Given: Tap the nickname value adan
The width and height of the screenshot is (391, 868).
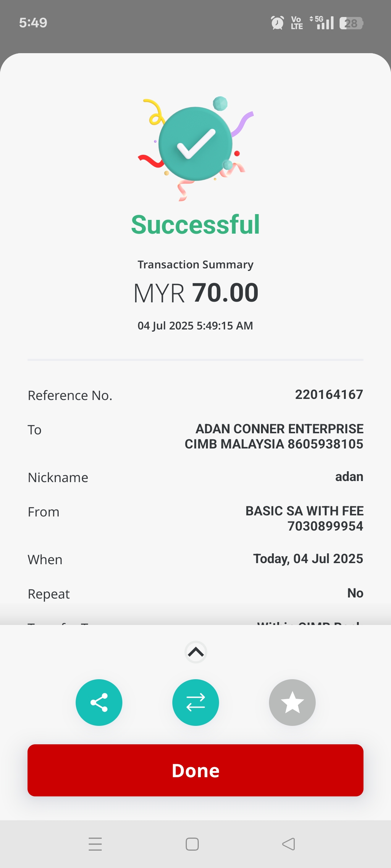Looking at the screenshot, I should click(x=349, y=477).
